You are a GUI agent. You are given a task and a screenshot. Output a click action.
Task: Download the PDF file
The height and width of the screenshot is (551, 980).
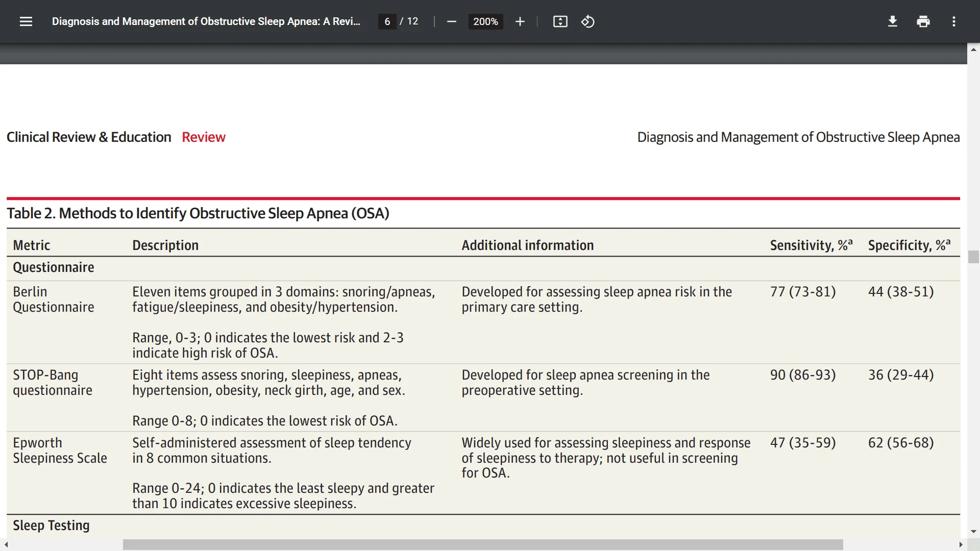pos(892,21)
